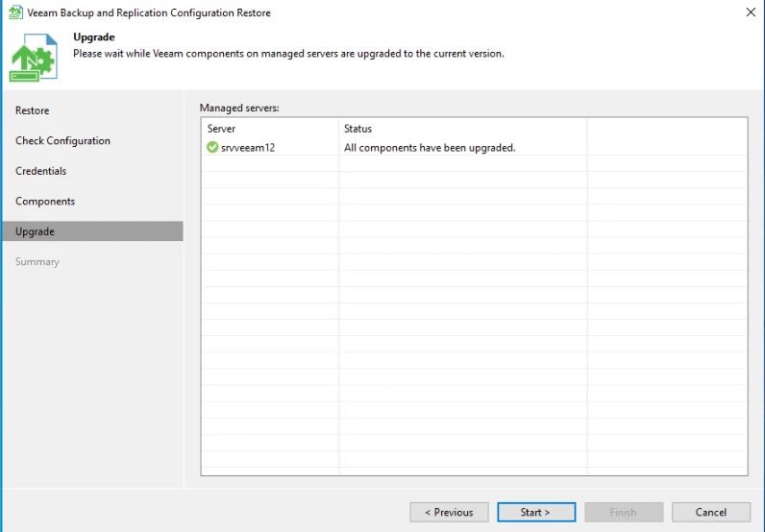The image size is (765, 532).
Task: Click the Veeam title bar app icon
Action: tap(15, 12)
